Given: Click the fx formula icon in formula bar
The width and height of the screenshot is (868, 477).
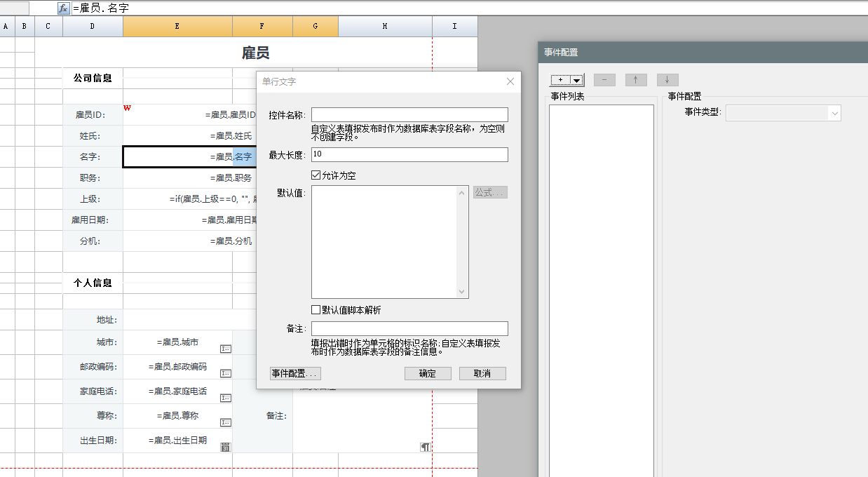Looking at the screenshot, I should pos(63,8).
